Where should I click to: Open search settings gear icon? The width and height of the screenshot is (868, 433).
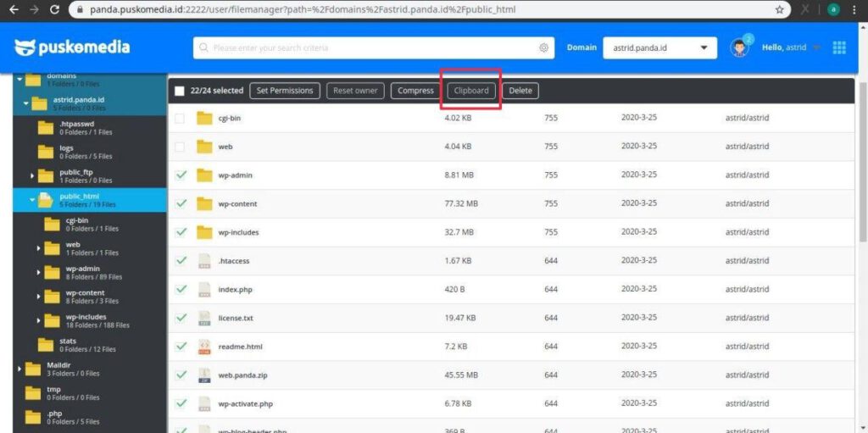pyautogui.click(x=543, y=48)
